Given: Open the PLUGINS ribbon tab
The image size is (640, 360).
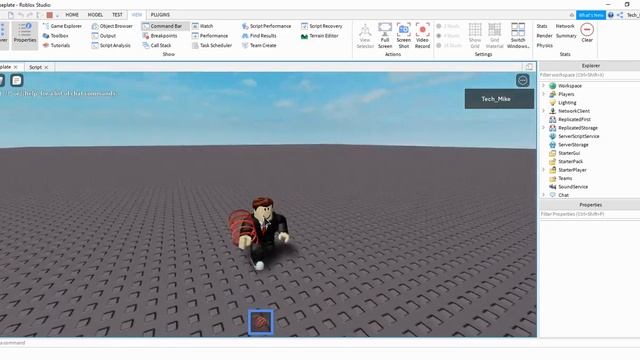Looking at the screenshot, I should click(160, 15).
